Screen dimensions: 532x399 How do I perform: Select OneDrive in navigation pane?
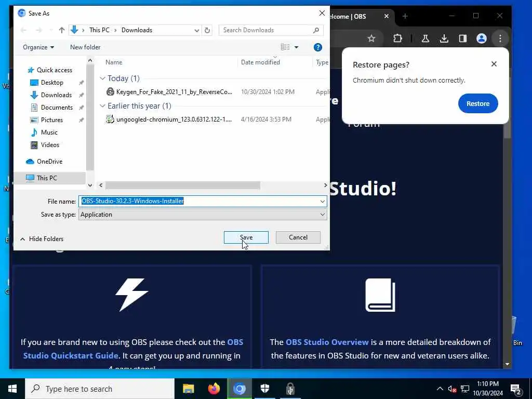pyautogui.click(x=49, y=162)
